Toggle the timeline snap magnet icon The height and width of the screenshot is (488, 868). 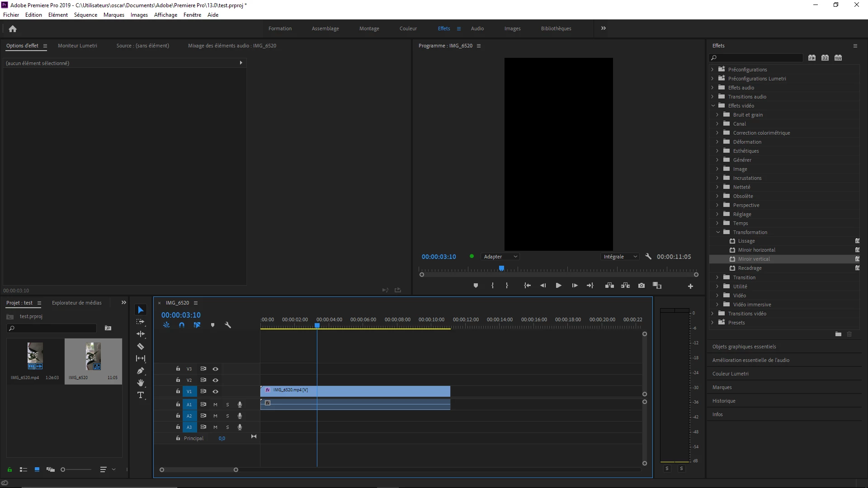pos(182,325)
